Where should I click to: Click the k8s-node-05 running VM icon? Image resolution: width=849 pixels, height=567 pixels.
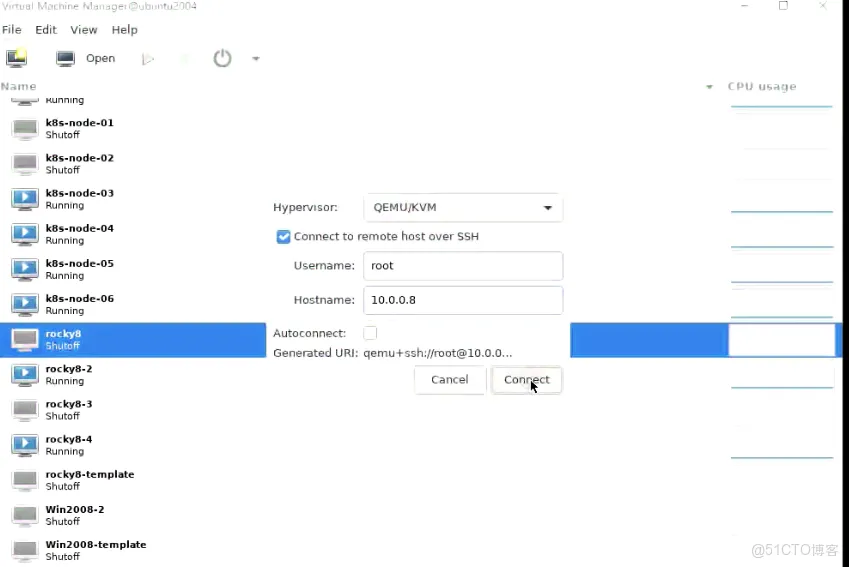coord(25,270)
